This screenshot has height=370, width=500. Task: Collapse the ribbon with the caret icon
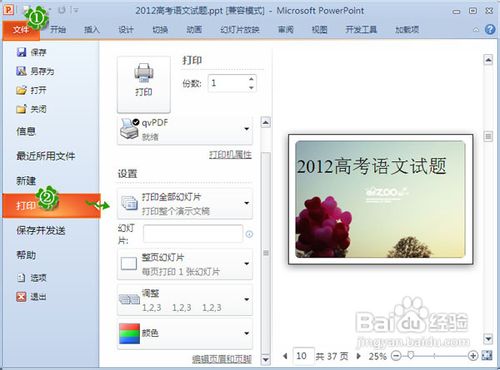pos(476,30)
